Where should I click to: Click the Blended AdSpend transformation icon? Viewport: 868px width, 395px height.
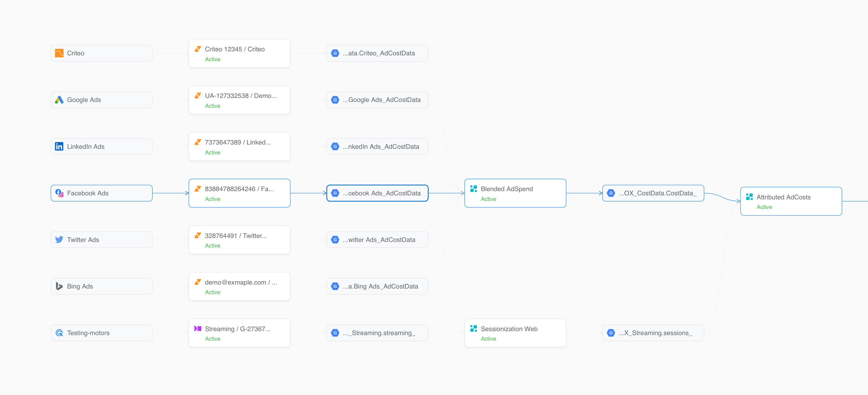coord(473,188)
